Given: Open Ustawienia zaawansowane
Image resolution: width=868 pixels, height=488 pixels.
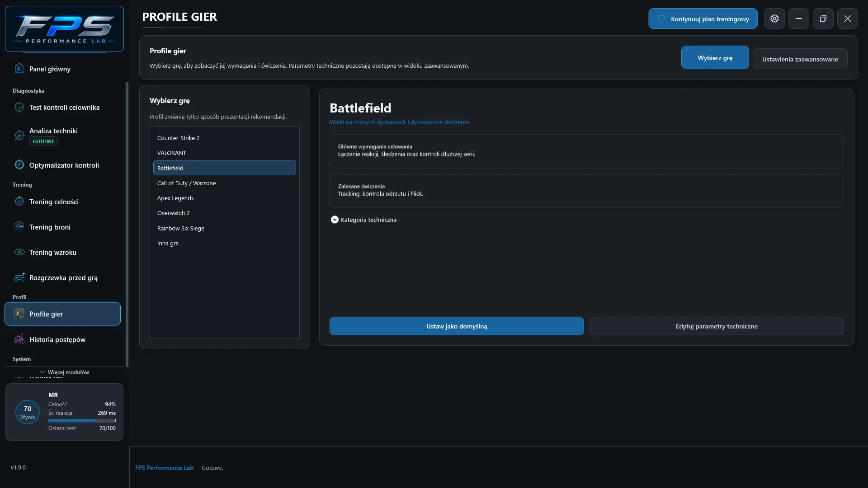Looking at the screenshot, I should pos(800,59).
